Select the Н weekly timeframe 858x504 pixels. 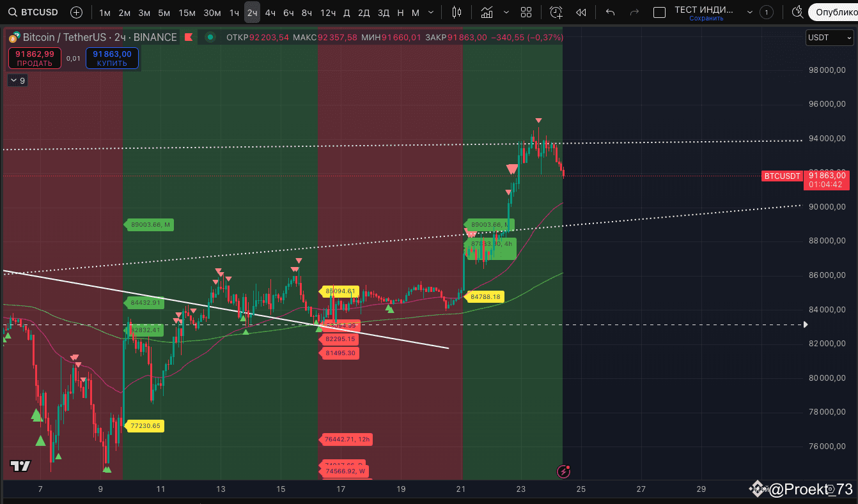(x=400, y=13)
